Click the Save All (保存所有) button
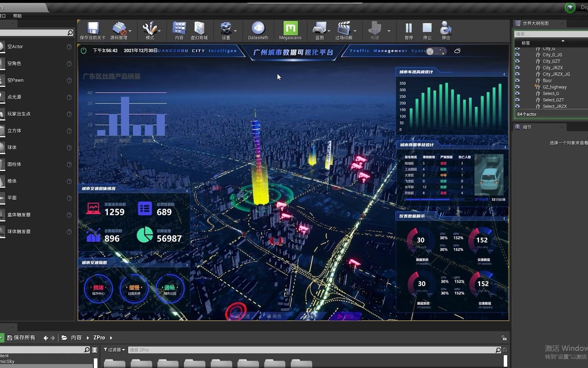The image size is (588, 368). click(x=21, y=338)
